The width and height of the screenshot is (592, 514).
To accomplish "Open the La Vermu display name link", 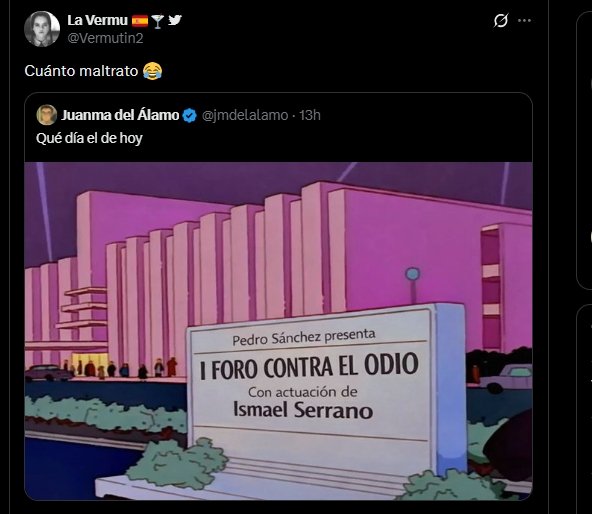I will pos(97,20).
